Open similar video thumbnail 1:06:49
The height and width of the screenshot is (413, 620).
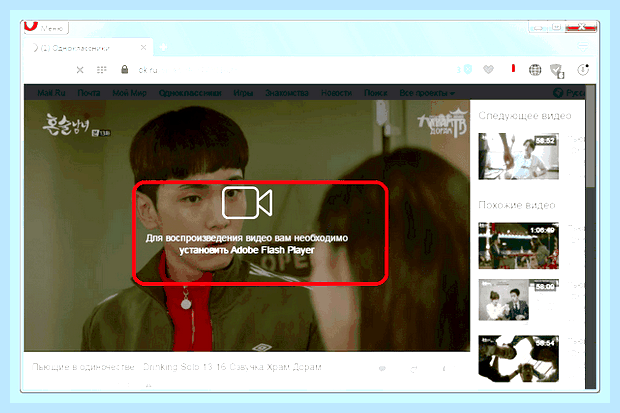coord(518,246)
